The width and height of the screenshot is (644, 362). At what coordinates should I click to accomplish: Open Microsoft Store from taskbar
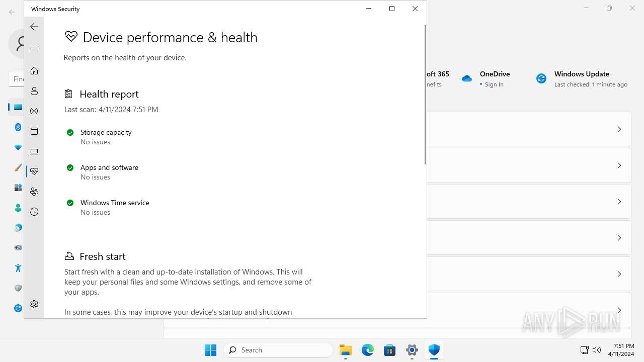[390, 350]
